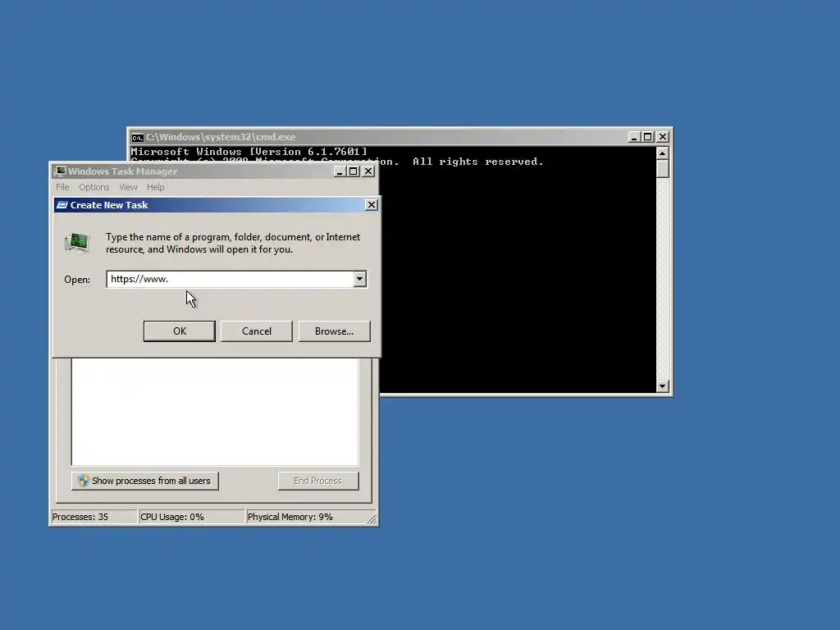Close the cmd.exe window
The width and height of the screenshot is (840, 630).
(x=663, y=137)
